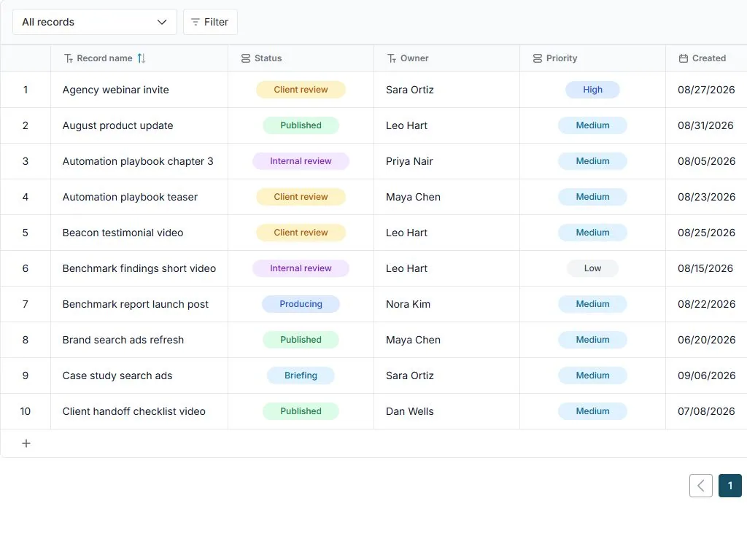Click the Owner column text-type icon

click(392, 58)
